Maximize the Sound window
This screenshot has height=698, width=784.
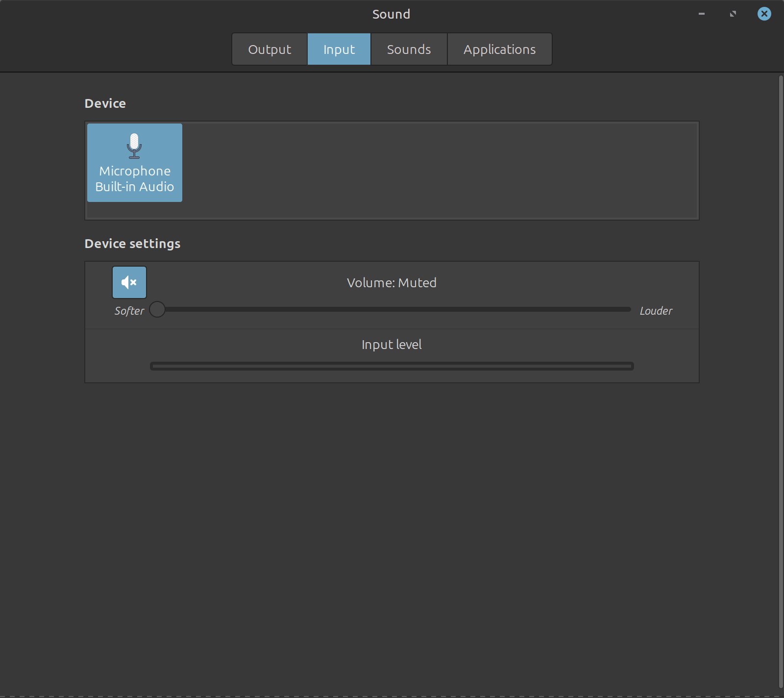pos(733,14)
